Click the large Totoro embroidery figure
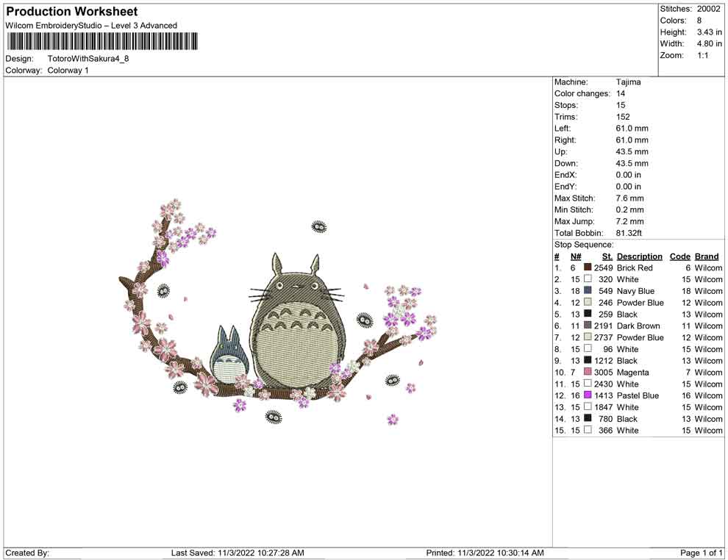The image size is (728, 560). tap(297, 320)
